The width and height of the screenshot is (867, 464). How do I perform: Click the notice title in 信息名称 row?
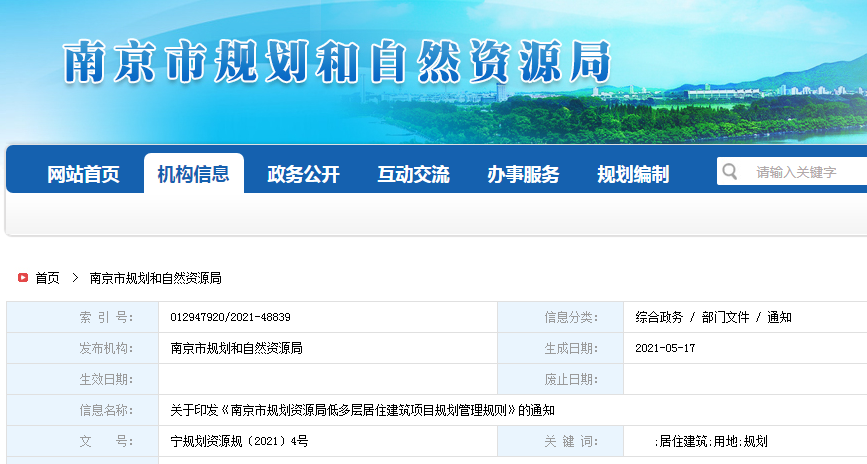[362, 410]
